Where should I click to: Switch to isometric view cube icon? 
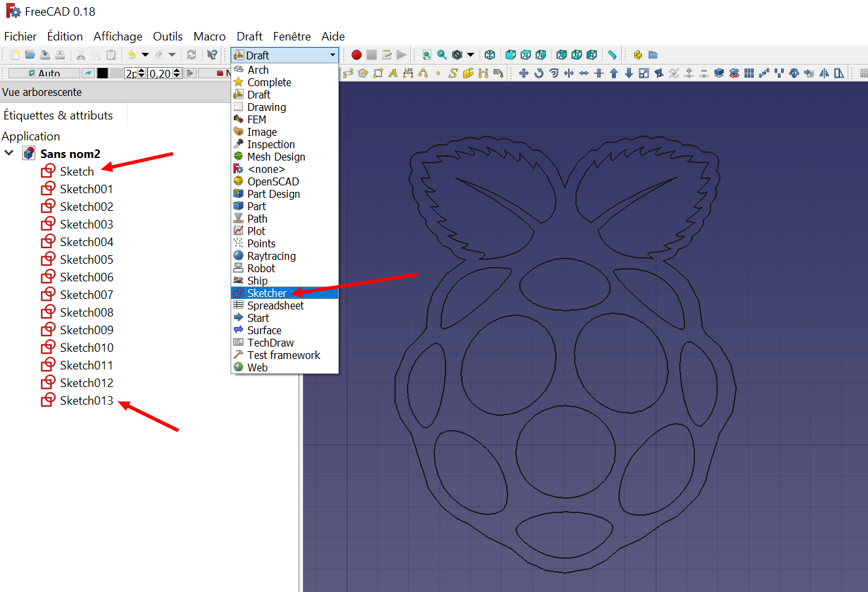[490, 55]
